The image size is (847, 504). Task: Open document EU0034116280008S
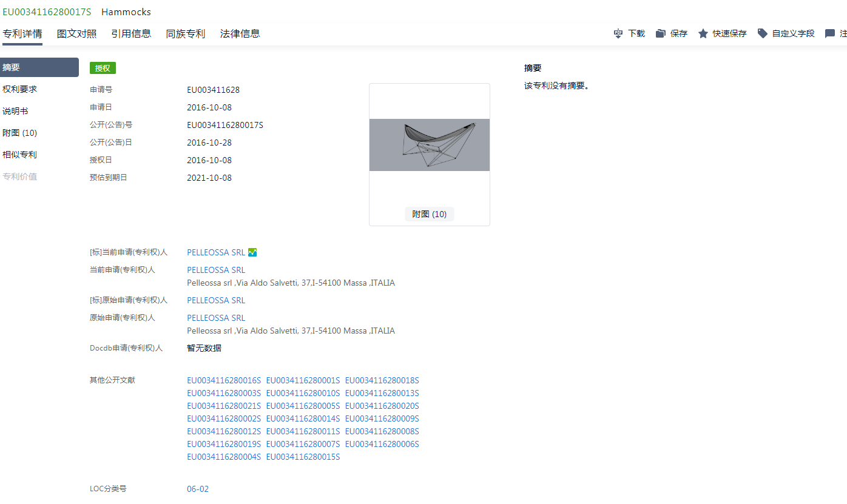tap(382, 431)
